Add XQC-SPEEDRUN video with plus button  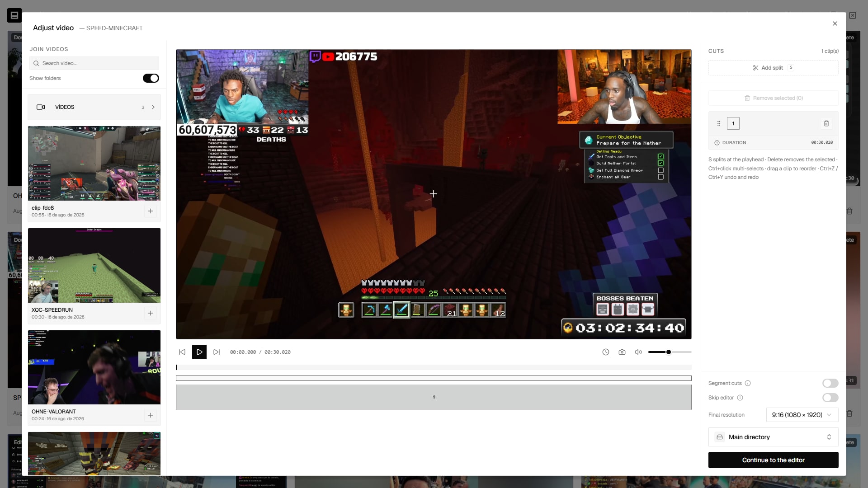click(151, 313)
